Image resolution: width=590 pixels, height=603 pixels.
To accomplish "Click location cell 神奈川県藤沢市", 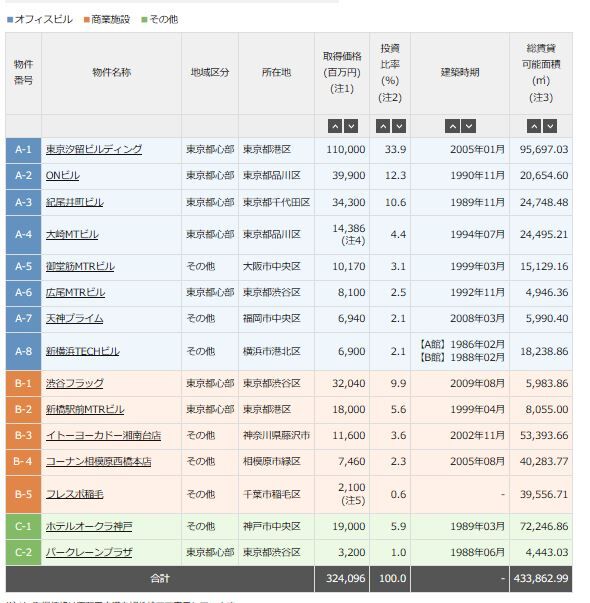I will [277, 435].
